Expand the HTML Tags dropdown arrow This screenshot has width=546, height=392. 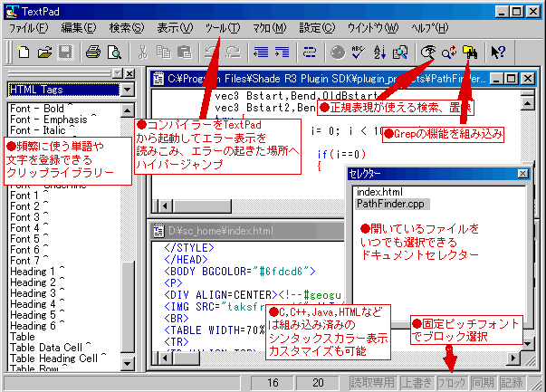click(128, 90)
